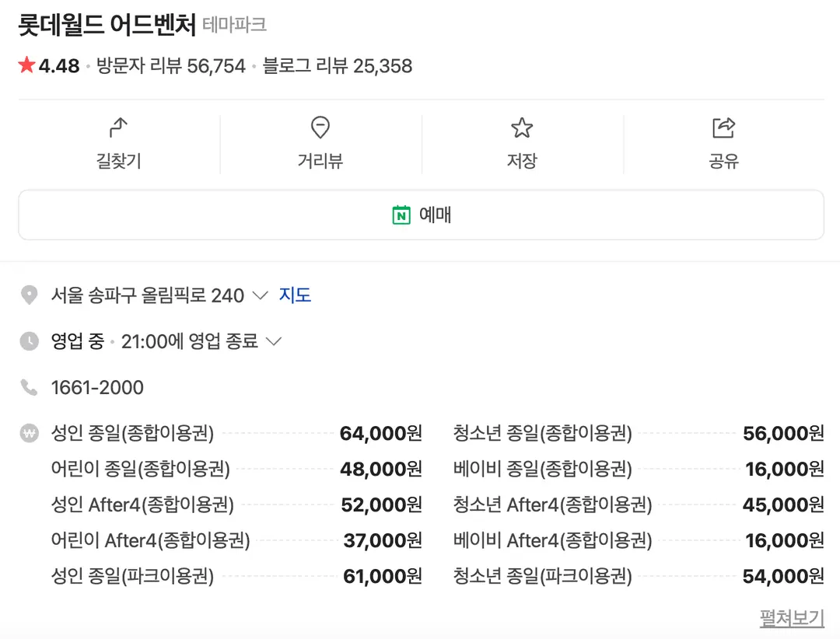Click the location pin icon beside address

pyautogui.click(x=29, y=295)
